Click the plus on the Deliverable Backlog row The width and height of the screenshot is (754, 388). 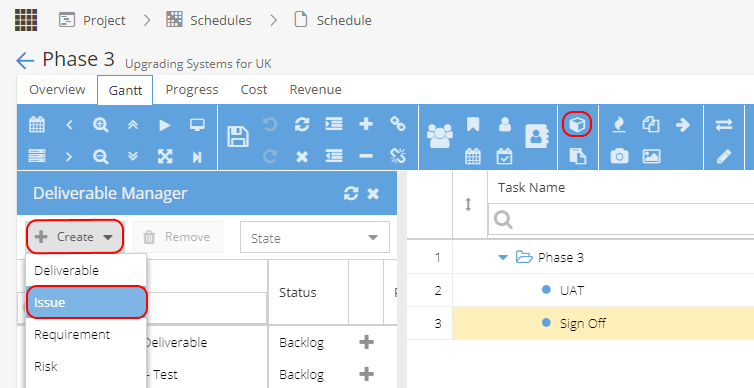(366, 342)
